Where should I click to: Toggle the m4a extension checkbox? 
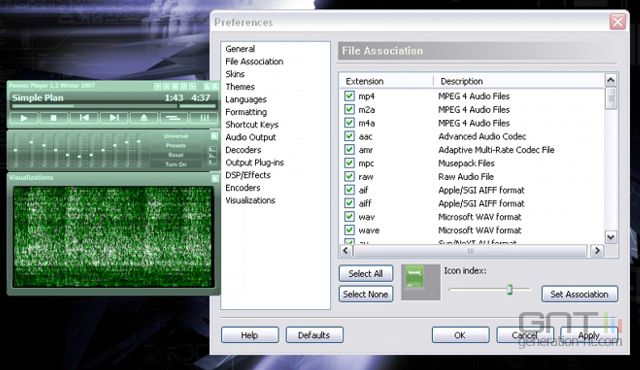349,123
